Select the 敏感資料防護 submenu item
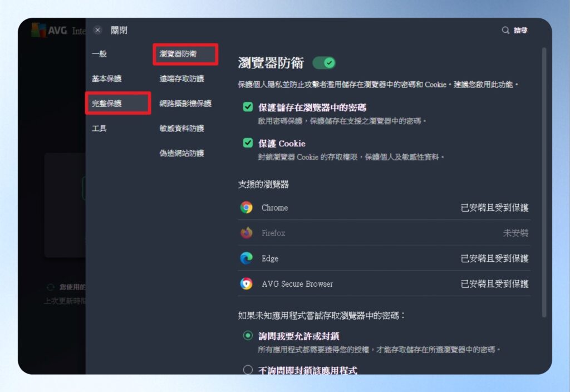 (182, 129)
